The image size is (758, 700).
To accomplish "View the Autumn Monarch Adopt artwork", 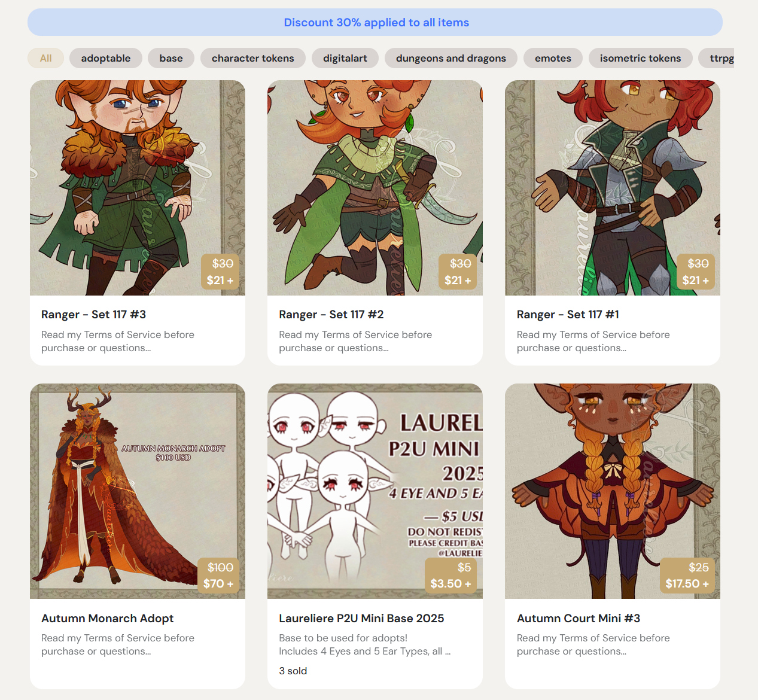I will click(138, 491).
